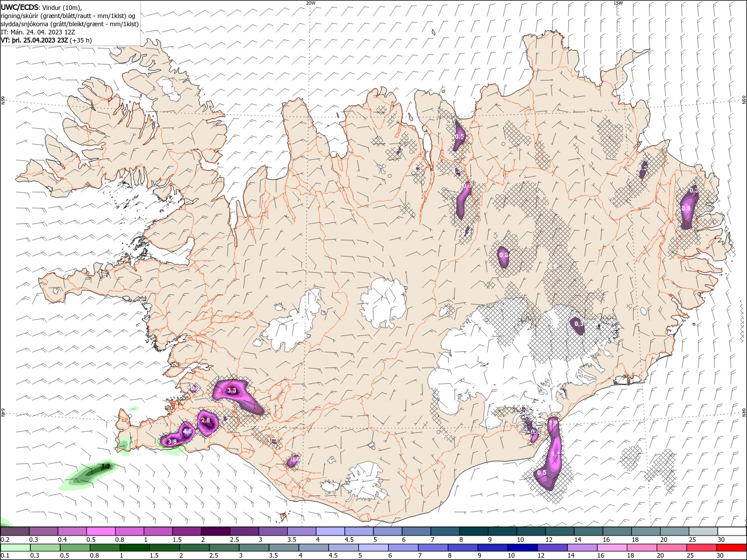Screen dimensions: 747x560
Task: Select the 4.5 swatch in lower rain scale
Action: coord(344,548)
